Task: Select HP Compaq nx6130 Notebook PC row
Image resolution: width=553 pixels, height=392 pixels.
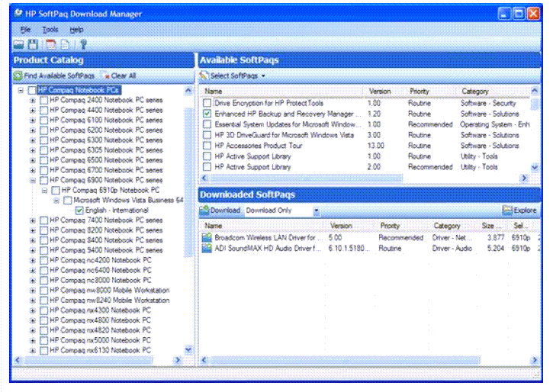Action: coord(100,350)
